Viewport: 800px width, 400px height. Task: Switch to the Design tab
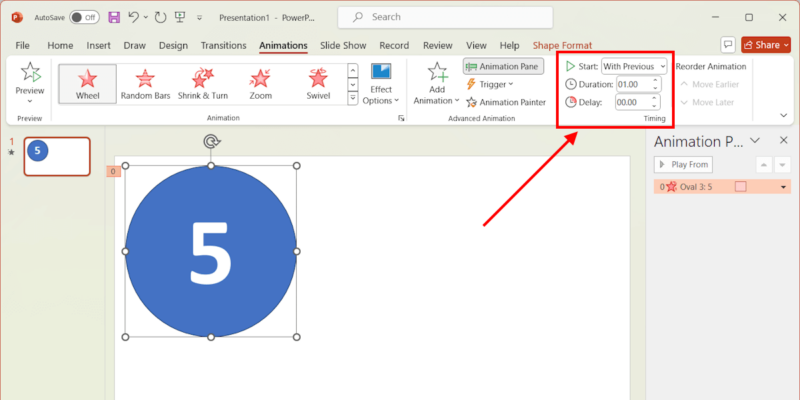click(173, 45)
